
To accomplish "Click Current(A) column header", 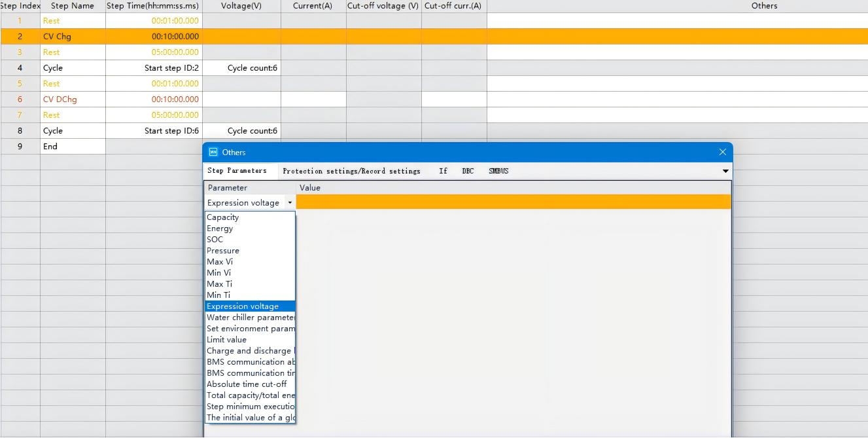I will coord(313,6).
